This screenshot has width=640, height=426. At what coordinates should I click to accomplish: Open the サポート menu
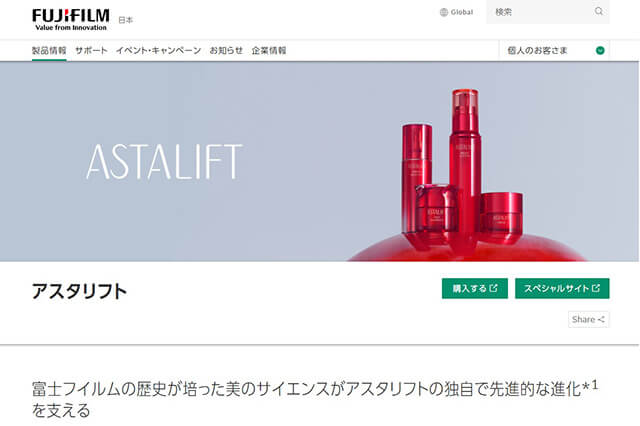(x=91, y=51)
